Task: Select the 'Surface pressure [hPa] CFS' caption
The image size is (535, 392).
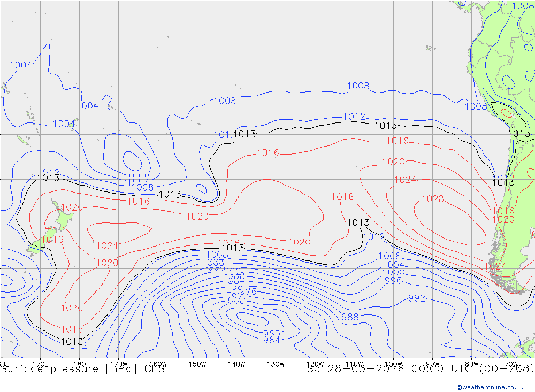Action: [82, 369]
